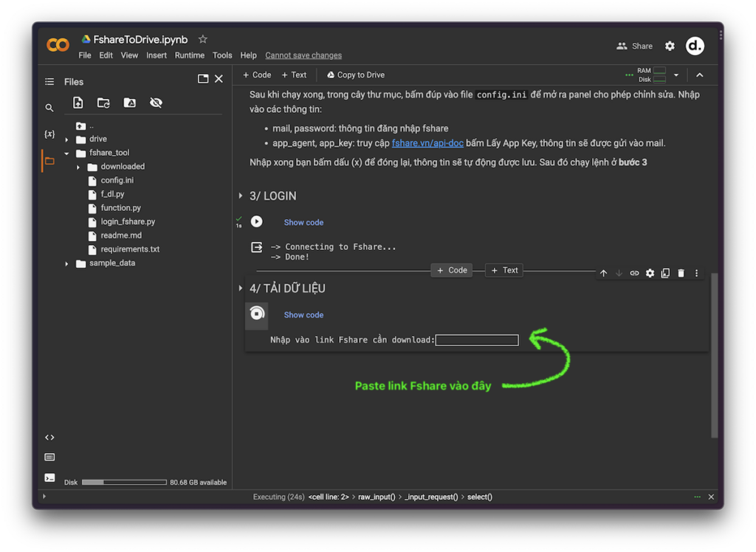Click the Fshare link input field

(477, 340)
